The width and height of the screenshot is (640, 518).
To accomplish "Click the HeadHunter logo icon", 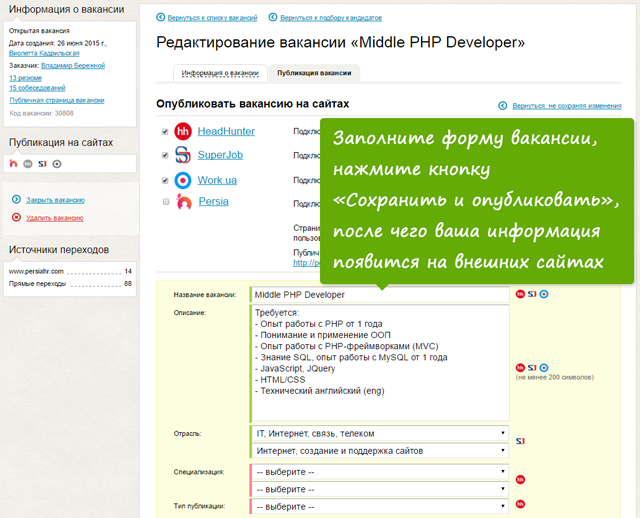I will pos(183,132).
